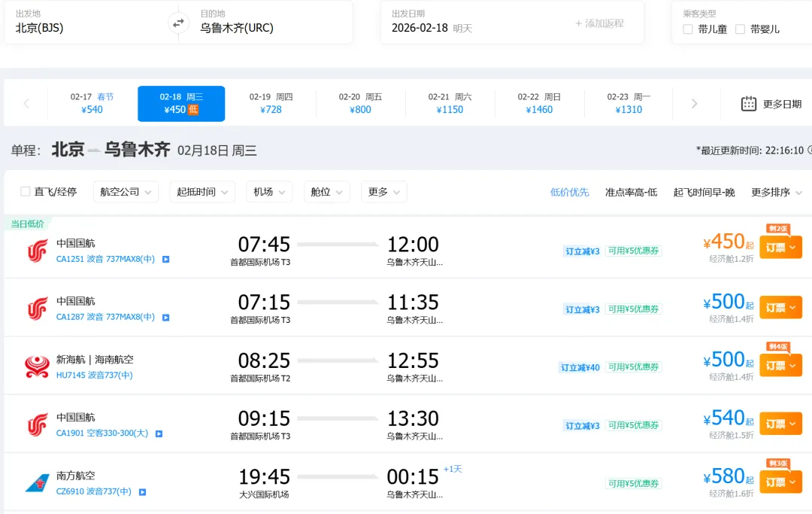Select the 02-23 周一 ¥1310 date tab
The image size is (812, 514).
[x=629, y=104]
